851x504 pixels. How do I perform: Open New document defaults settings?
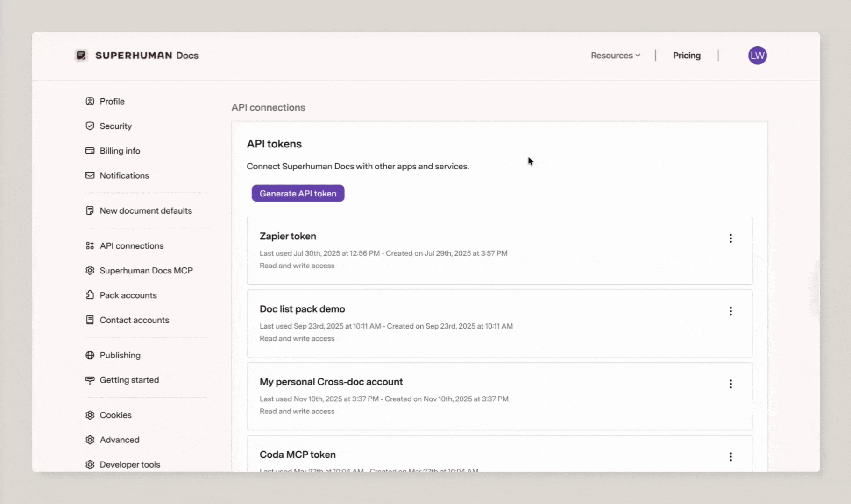click(x=146, y=210)
